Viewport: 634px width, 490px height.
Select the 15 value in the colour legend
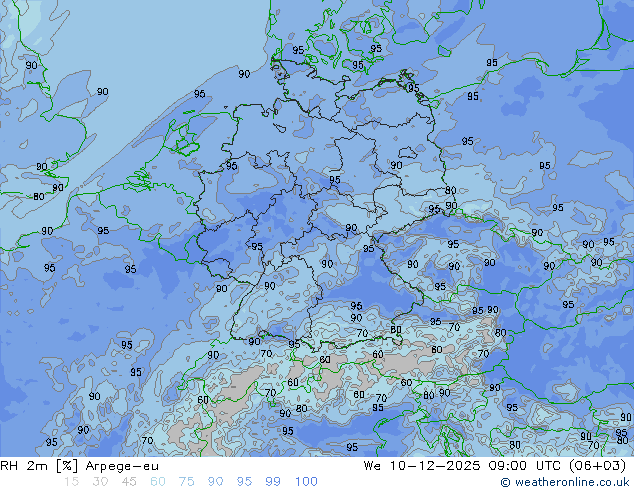[71, 482]
